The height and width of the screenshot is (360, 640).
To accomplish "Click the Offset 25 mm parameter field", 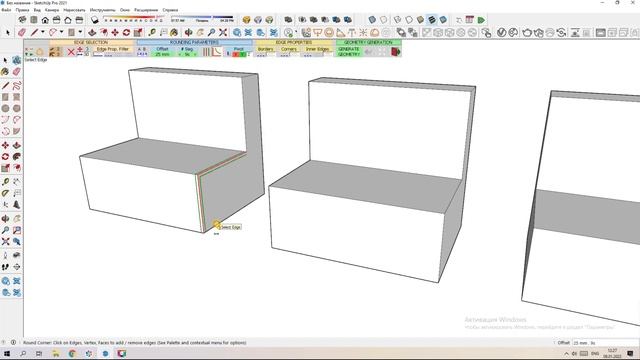I will [162, 54].
